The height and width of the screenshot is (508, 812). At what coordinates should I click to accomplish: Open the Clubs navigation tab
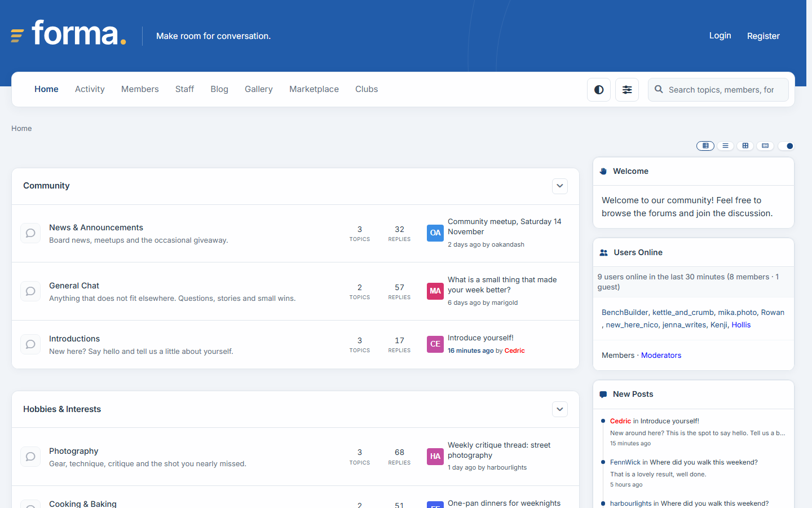point(367,89)
